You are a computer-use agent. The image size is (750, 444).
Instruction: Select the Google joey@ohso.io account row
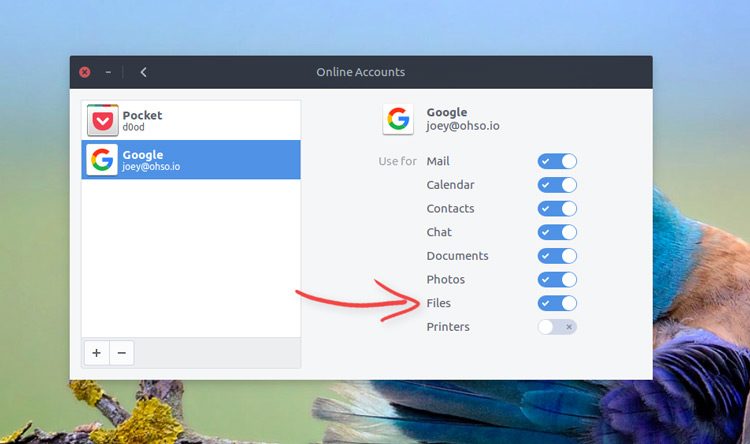tap(191, 160)
